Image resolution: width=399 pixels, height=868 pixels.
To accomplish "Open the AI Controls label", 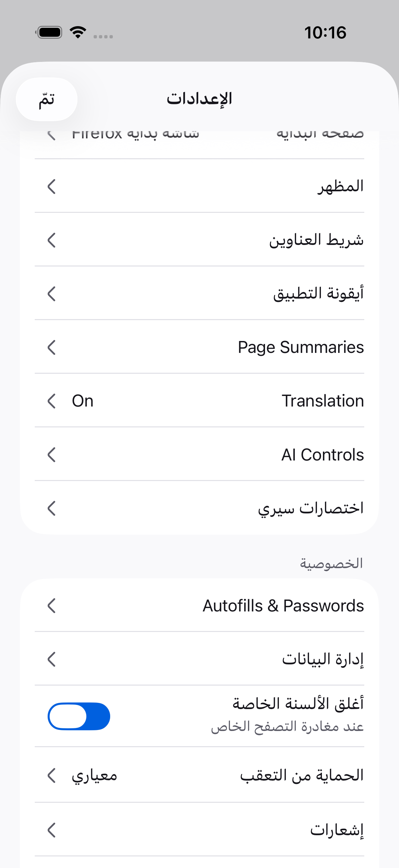I will [x=323, y=455].
